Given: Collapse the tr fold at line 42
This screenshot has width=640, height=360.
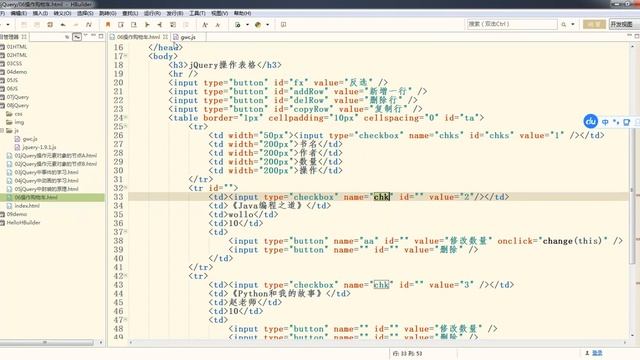Looking at the screenshot, I should 125,276.
